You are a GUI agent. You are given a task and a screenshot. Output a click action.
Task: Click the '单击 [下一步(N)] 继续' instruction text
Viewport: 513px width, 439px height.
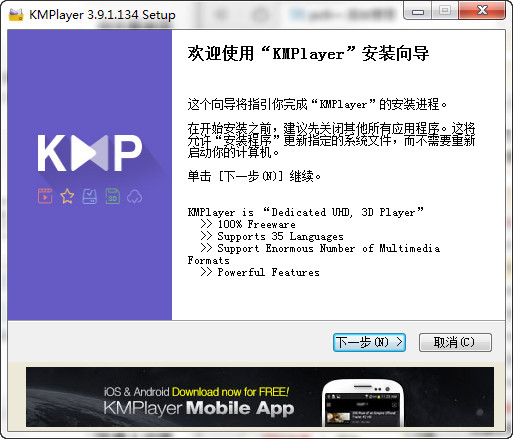point(254,176)
